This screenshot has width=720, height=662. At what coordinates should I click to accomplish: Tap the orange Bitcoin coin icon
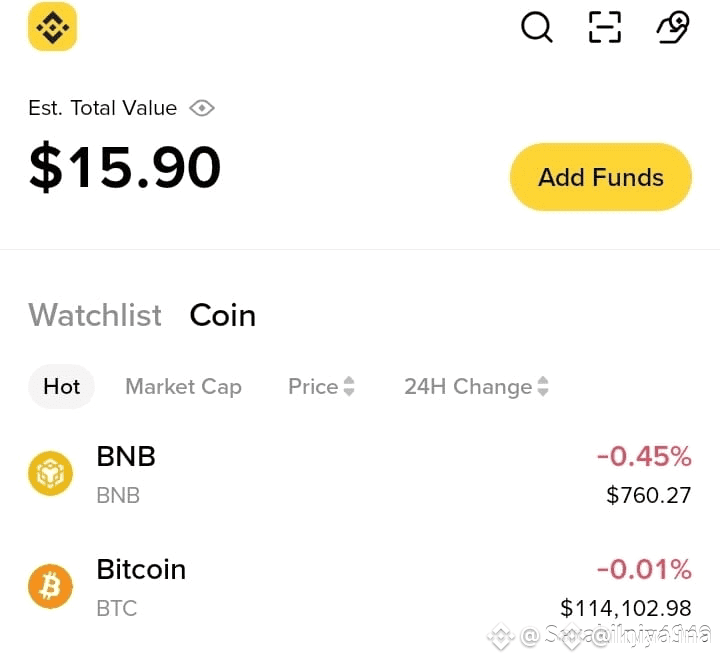[x=51, y=586]
